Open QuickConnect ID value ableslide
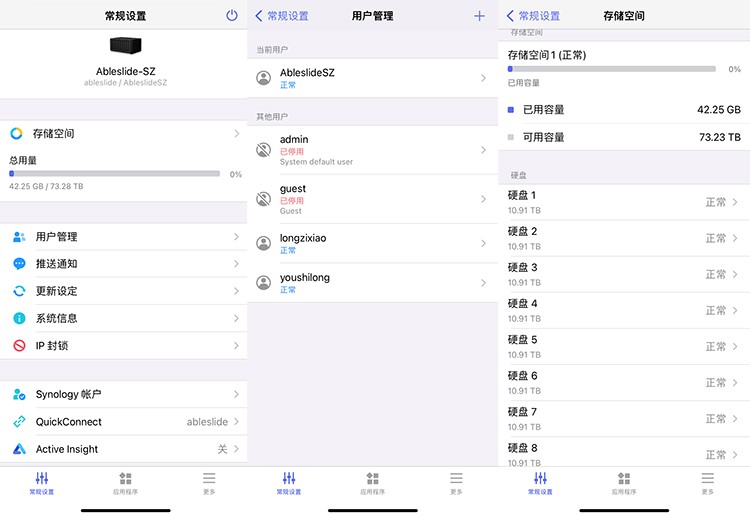 [207, 421]
